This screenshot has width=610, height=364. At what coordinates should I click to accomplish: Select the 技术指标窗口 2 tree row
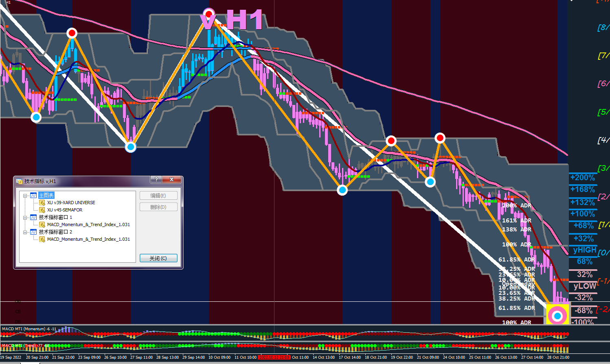55,232
